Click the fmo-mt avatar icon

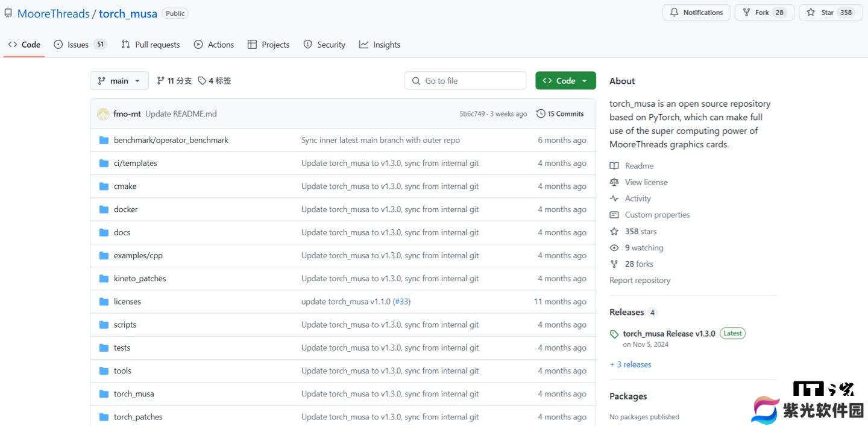click(x=103, y=114)
